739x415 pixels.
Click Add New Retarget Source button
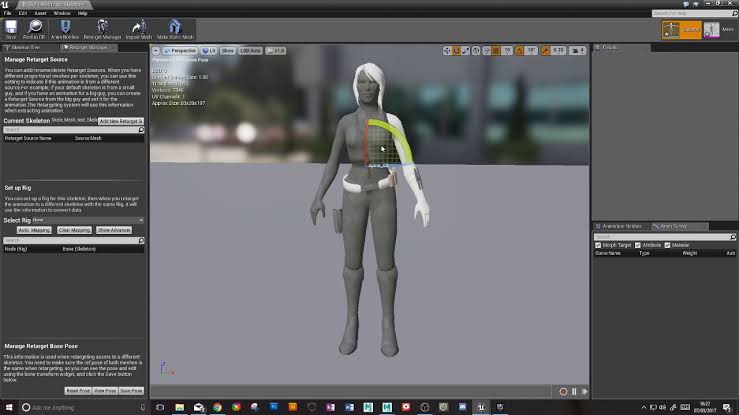(x=121, y=121)
